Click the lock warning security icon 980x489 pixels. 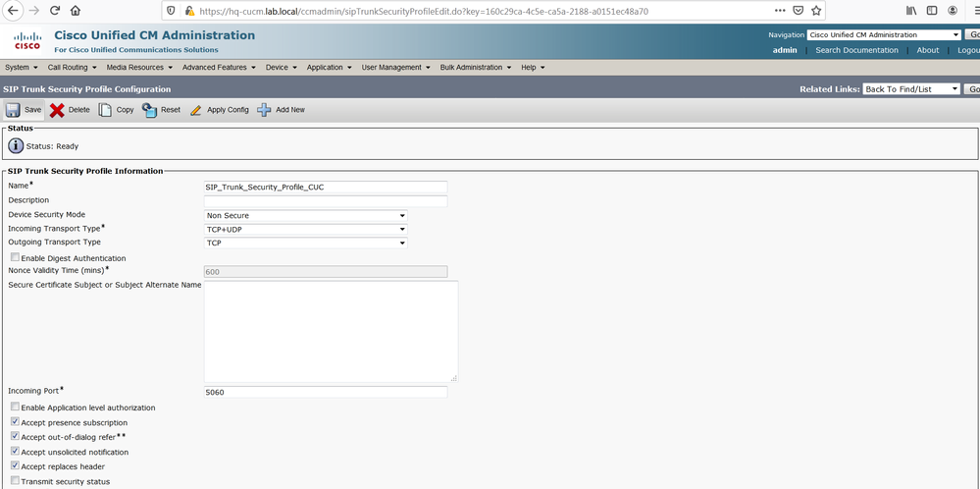pyautogui.click(x=190, y=11)
